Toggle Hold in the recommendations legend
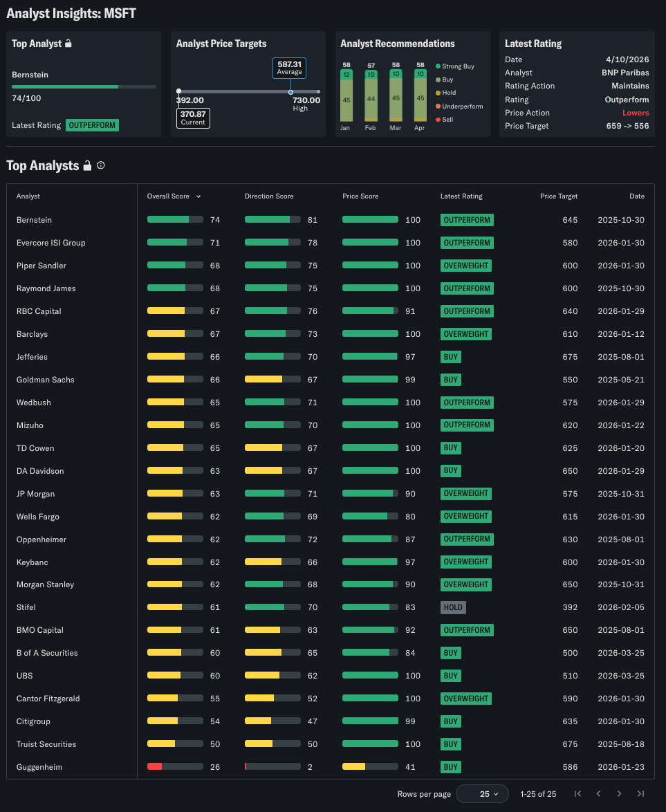This screenshot has width=666, height=812. [446, 93]
